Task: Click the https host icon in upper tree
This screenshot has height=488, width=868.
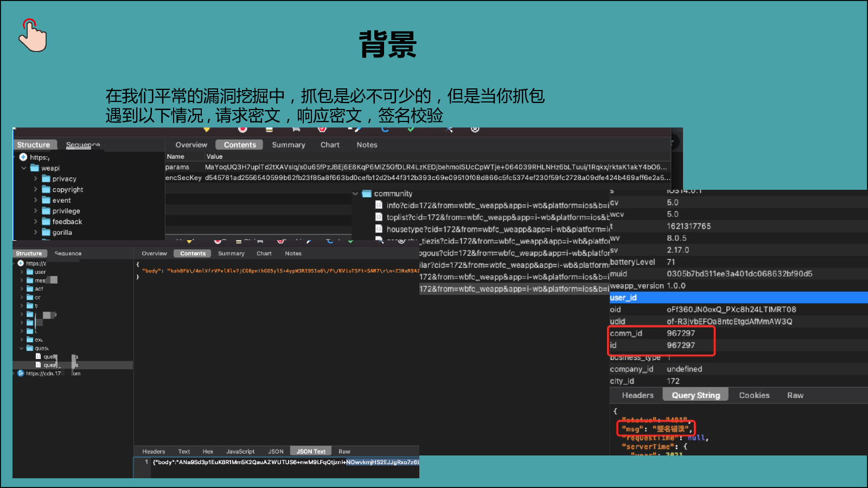Action: point(23,157)
